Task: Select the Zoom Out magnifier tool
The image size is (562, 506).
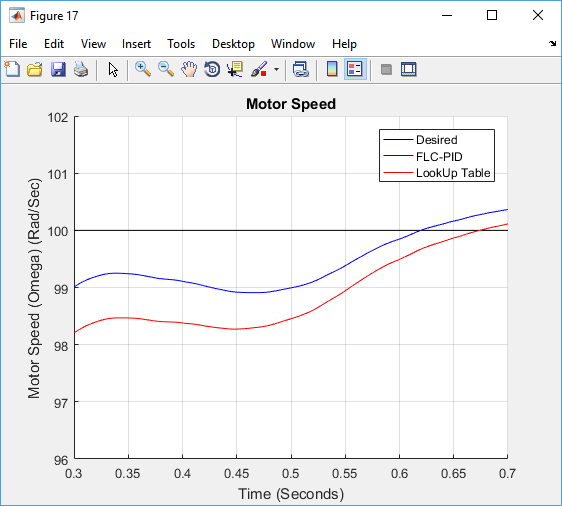Action: (x=166, y=69)
